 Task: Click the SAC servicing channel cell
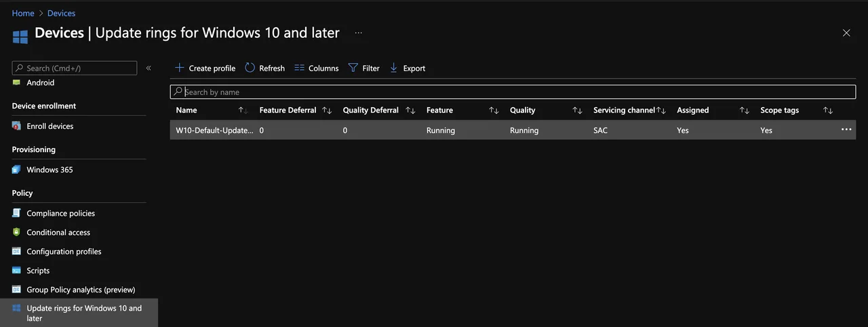click(x=600, y=130)
